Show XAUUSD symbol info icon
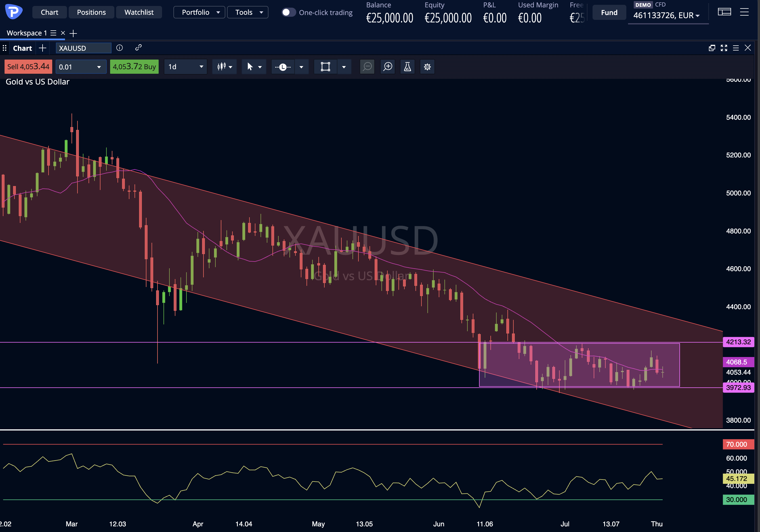 (x=119, y=48)
